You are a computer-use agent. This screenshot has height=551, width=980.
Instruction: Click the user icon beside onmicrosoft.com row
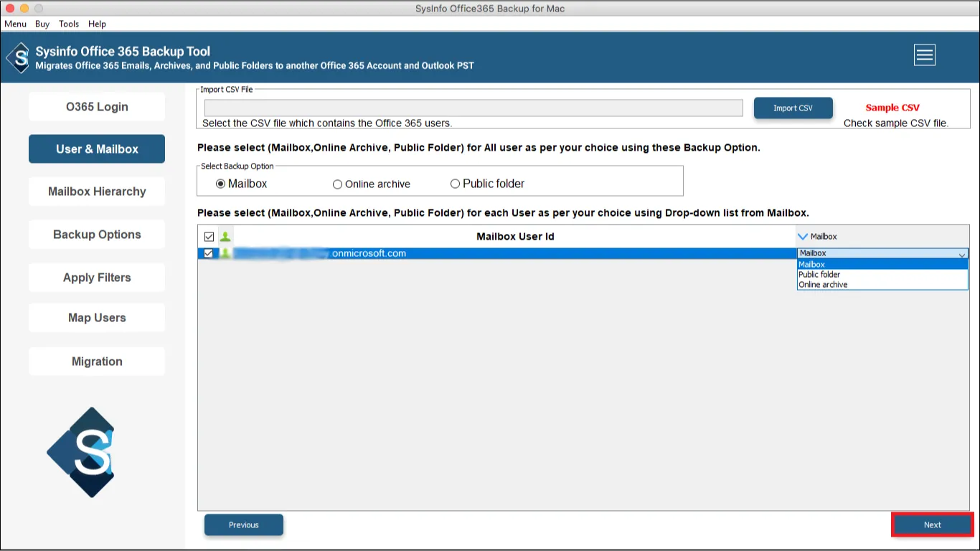(225, 253)
